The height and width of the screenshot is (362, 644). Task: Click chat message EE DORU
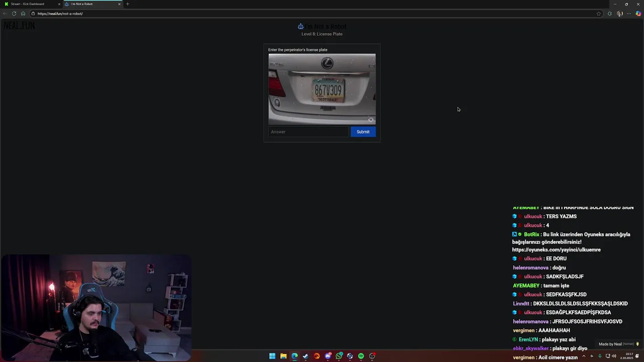[x=556, y=258]
